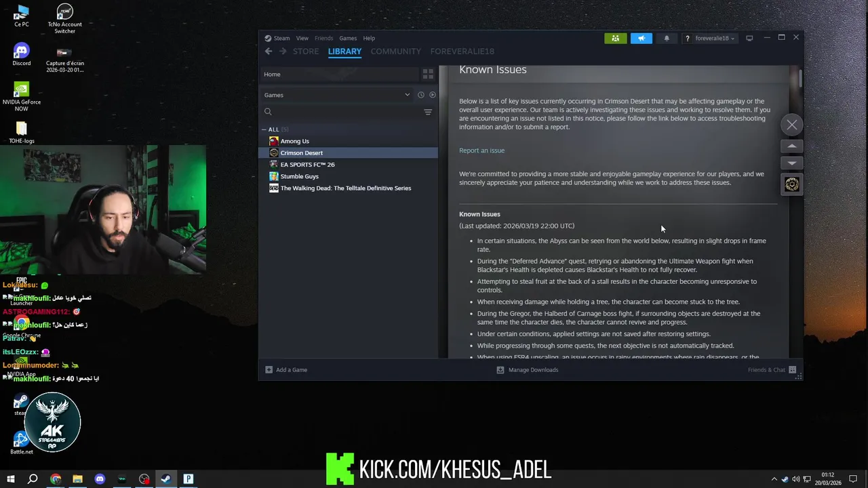The width and height of the screenshot is (868, 488).
Task: Click the Add a Game label
Action: tap(292, 370)
